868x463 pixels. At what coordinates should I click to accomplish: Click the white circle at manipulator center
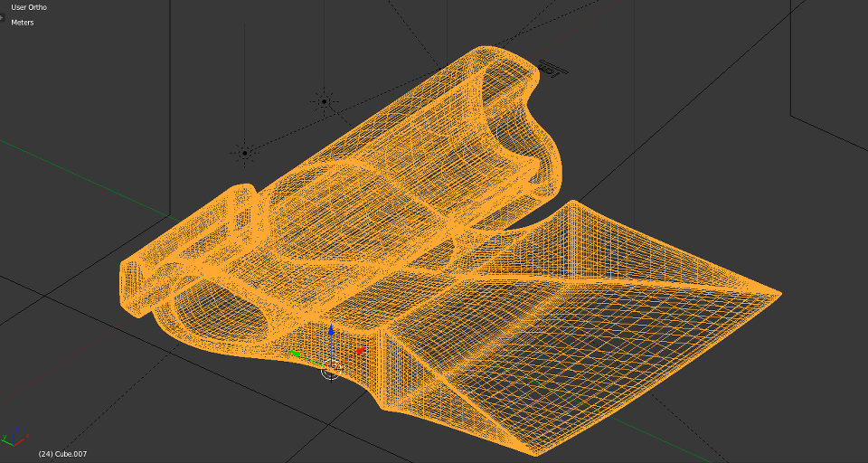(x=331, y=369)
